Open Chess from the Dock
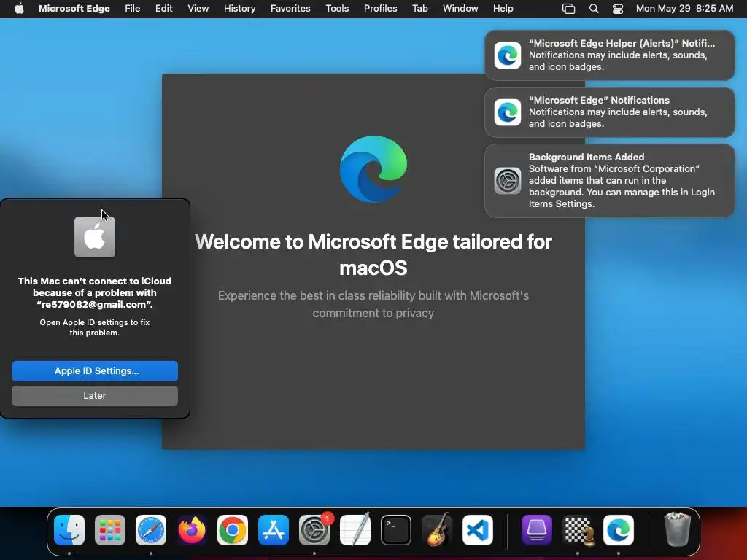This screenshot has width=747, height=560. pyautogui.click(x=578, y=531)
